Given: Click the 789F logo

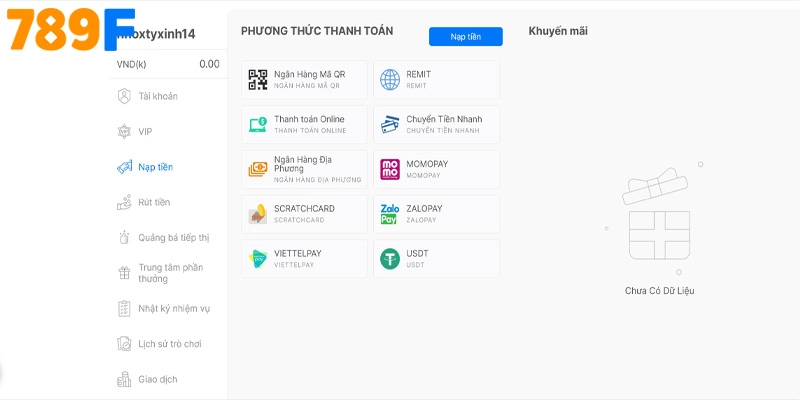Looking at the screenshot, I should tap(70, 30).
